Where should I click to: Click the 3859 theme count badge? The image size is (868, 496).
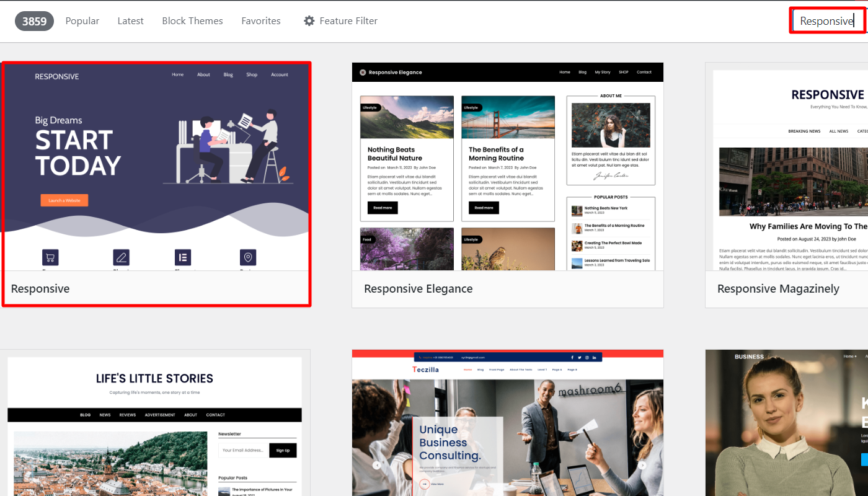pyautogui.click(x=34, y=20)
